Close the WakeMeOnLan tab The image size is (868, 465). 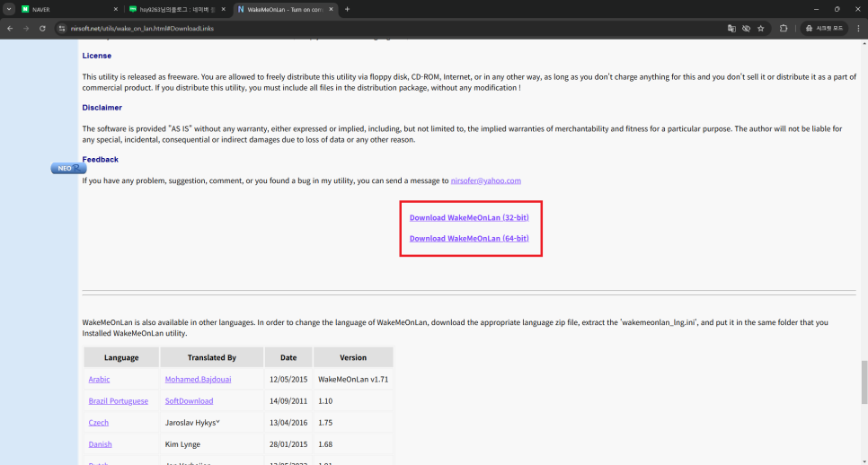tap(331, 9)
